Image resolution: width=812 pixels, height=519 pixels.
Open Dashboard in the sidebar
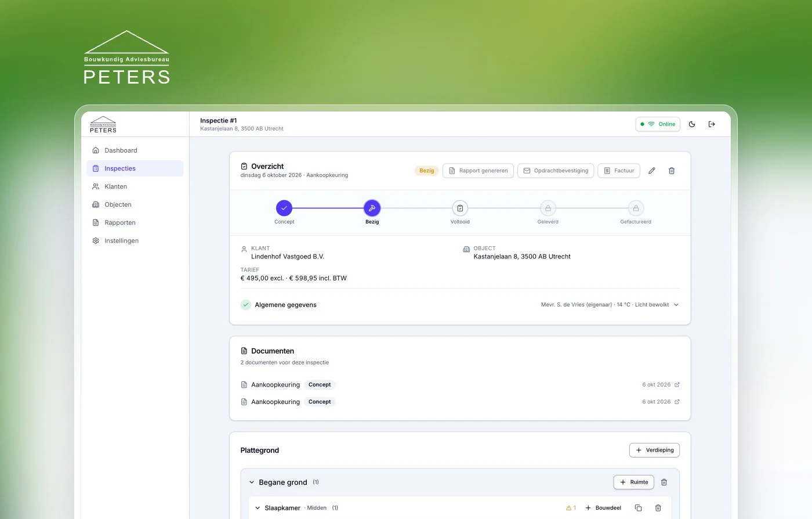135,150
